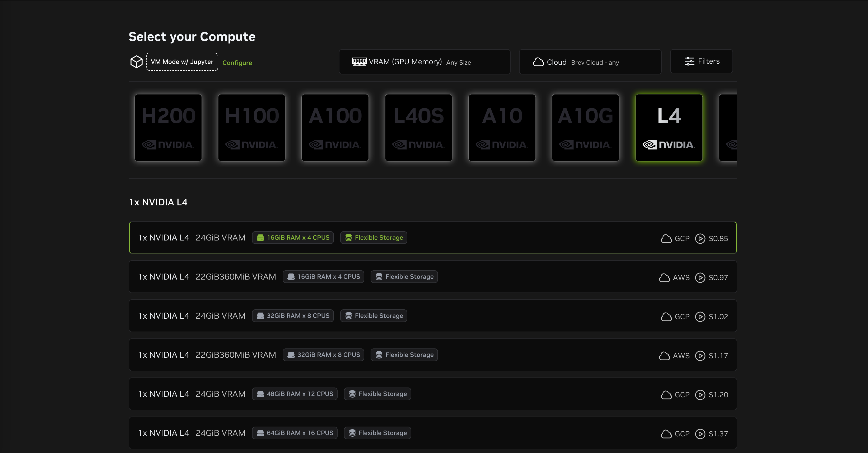
Task: Click the selected Flexible Storage green badge
Action: point(374,237)
